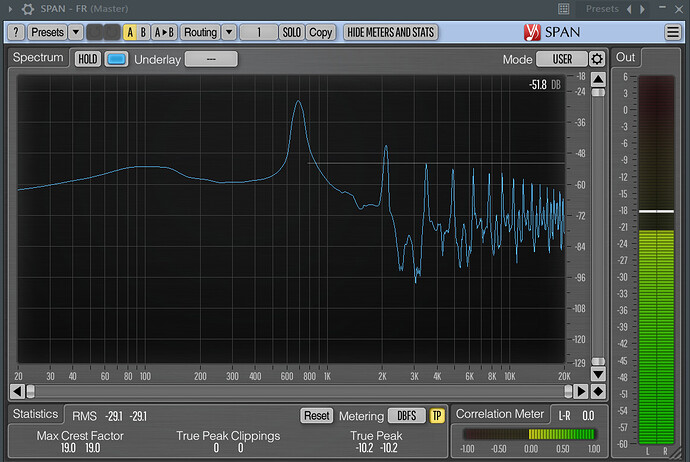Image resolution: width=690 pixels, height=462 pixels.
Task: Select the Statistics tab
Action: [x=35, y=414]
